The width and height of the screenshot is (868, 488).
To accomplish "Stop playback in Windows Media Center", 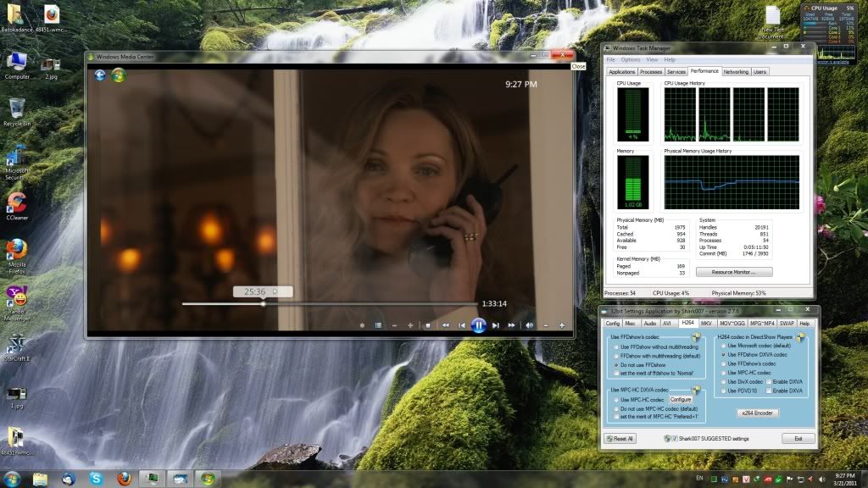I will [428, 325].
